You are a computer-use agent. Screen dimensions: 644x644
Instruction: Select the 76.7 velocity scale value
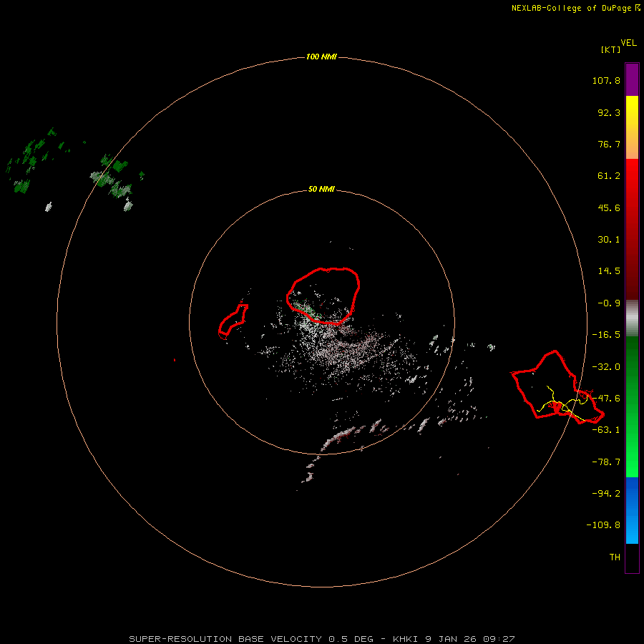[609, 144]
